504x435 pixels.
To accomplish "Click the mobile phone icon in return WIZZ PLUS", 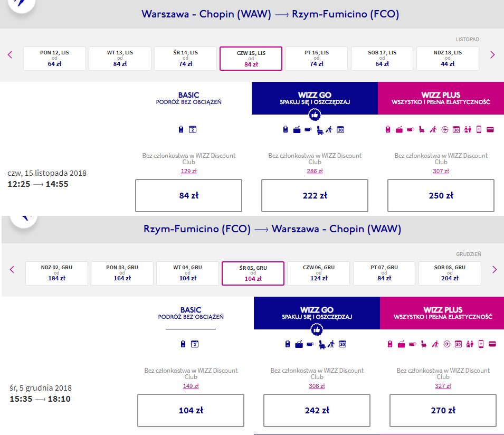I will 481,344.
